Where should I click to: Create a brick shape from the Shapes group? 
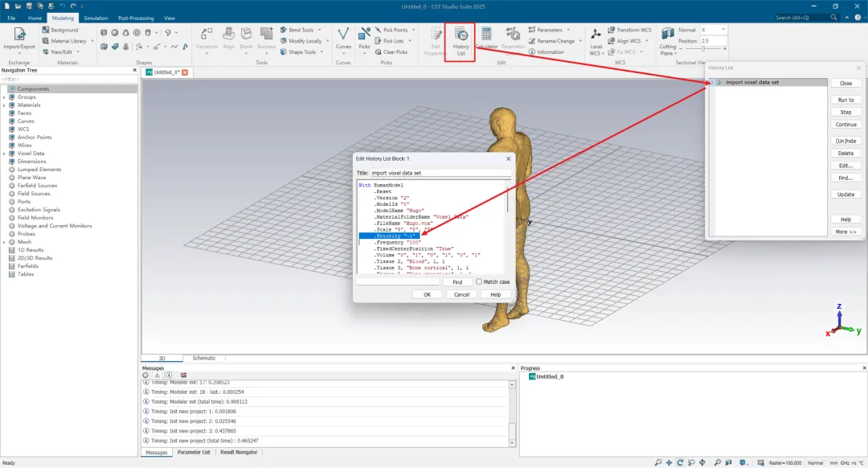tap(104, 33)
